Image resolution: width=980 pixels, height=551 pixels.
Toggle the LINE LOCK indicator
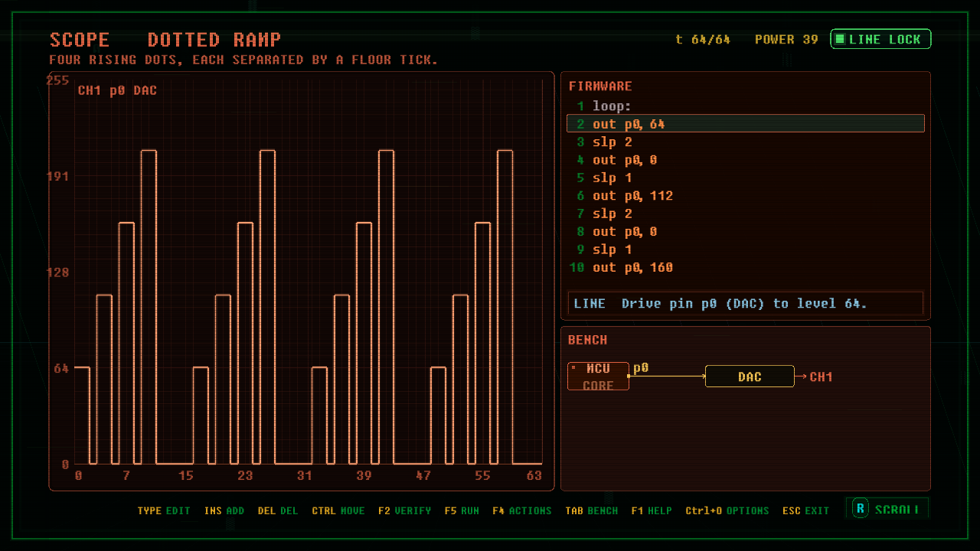coord(880,39)
